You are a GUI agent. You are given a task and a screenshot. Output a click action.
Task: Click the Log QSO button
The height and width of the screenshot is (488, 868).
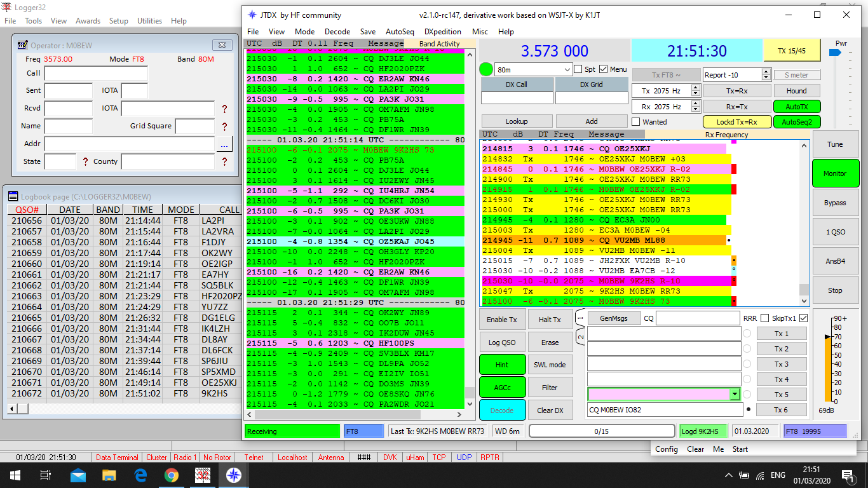coord(502,342)
